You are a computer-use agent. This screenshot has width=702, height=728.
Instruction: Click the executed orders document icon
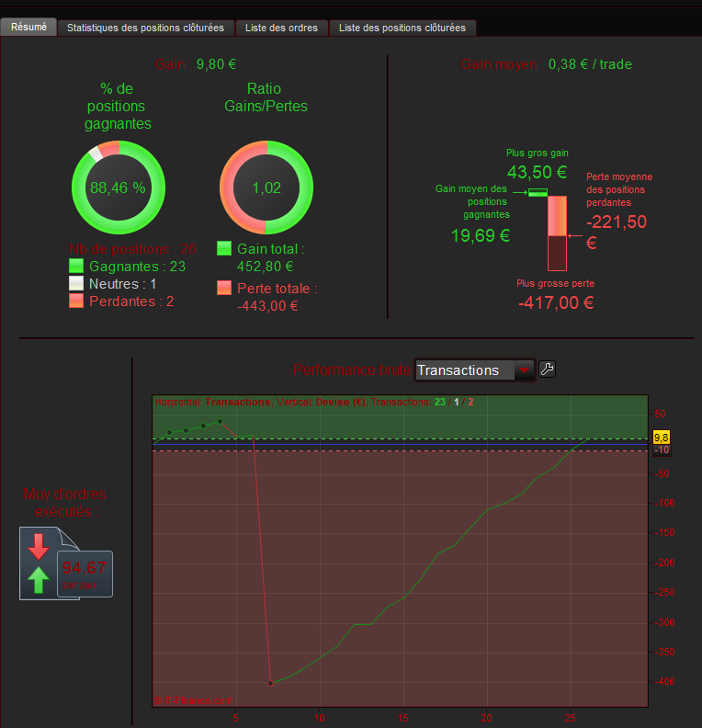[66, 563]
